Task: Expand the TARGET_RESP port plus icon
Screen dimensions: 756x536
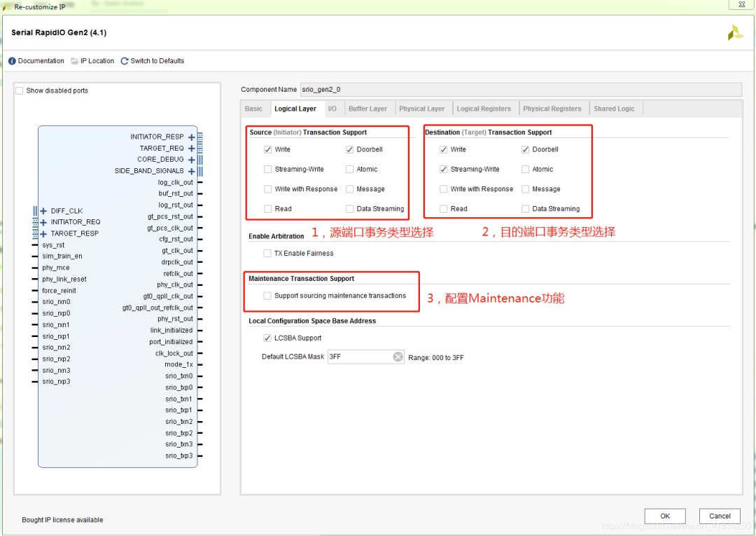Action: click(43, 234)
